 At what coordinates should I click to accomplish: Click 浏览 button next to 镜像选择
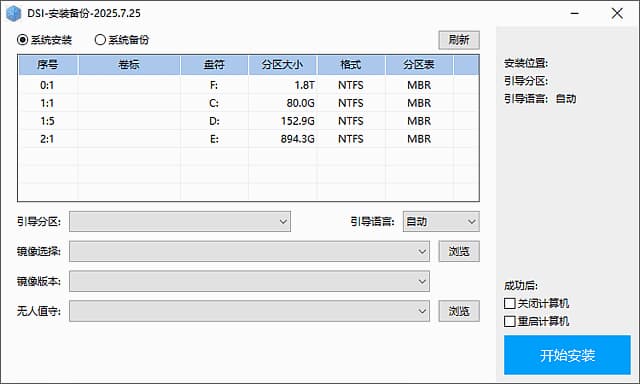click(x=459, y=251)
